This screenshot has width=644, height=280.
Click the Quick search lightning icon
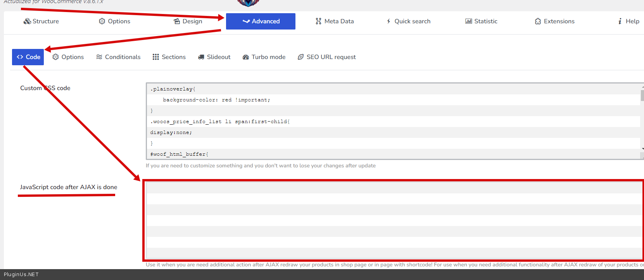point(389,21)
